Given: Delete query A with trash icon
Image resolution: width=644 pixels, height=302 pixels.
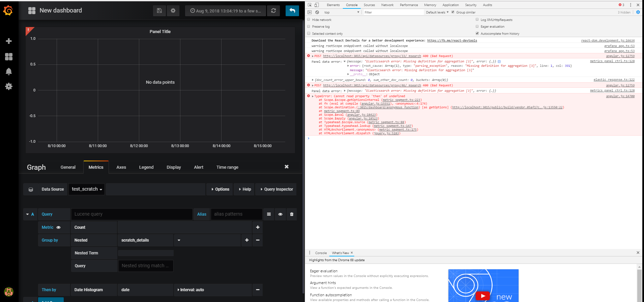Looking at the screenshot, I should [292, 214].
